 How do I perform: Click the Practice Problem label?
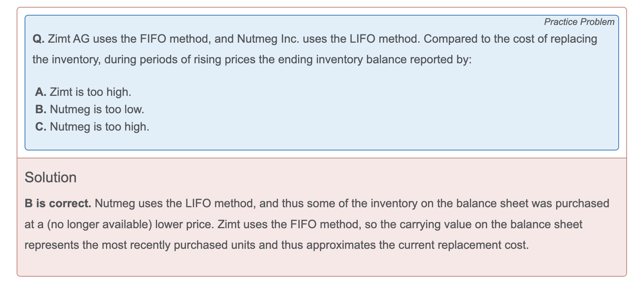pos(579,22)
